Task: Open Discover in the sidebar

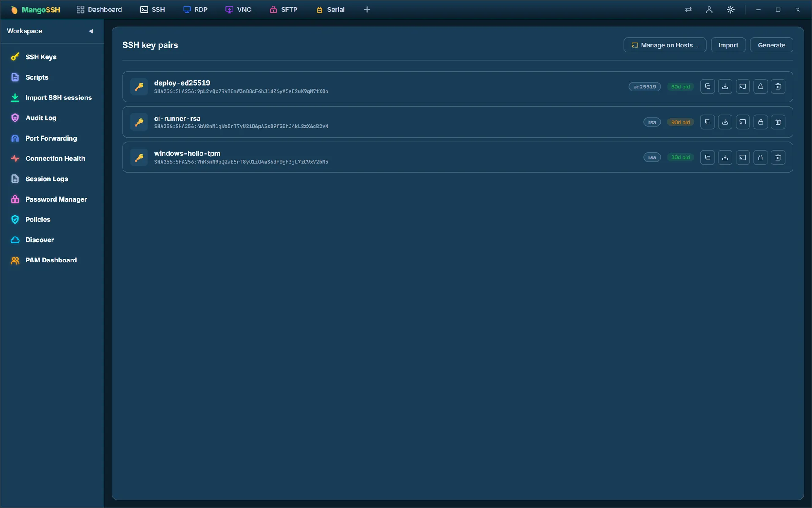Action: [52, 240]
